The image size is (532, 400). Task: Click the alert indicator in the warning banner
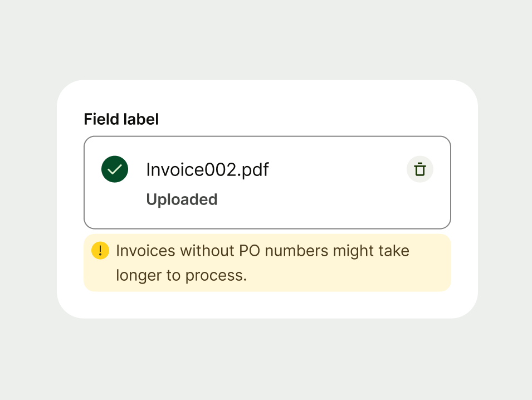pos(100,251)
